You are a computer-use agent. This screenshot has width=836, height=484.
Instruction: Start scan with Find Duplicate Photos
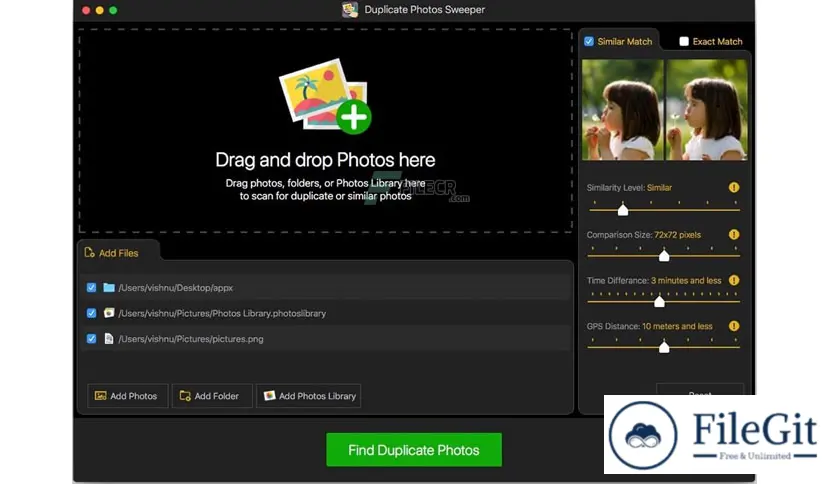414,450
